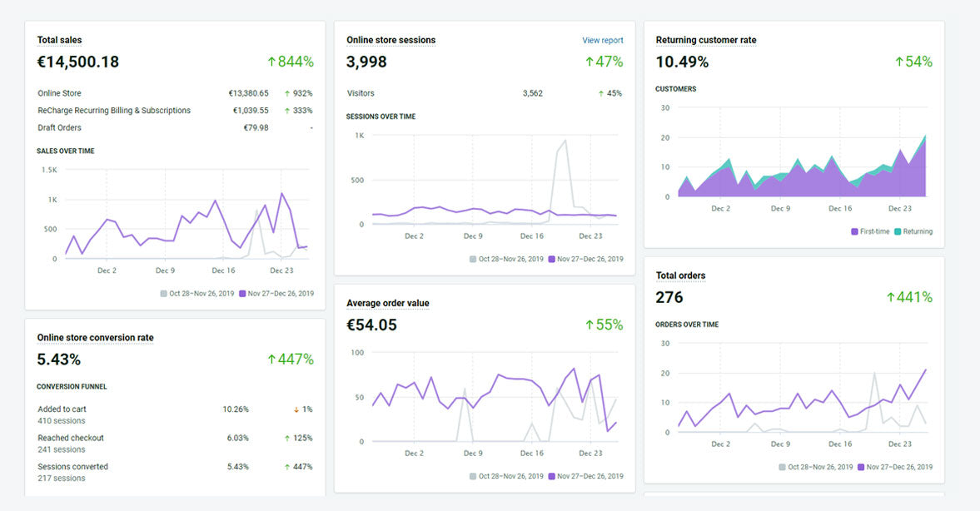The image size is (980, 511).
Task: Click Oct 28–Nov 26, 2019 label in Average order value legend
Action: 511,476
